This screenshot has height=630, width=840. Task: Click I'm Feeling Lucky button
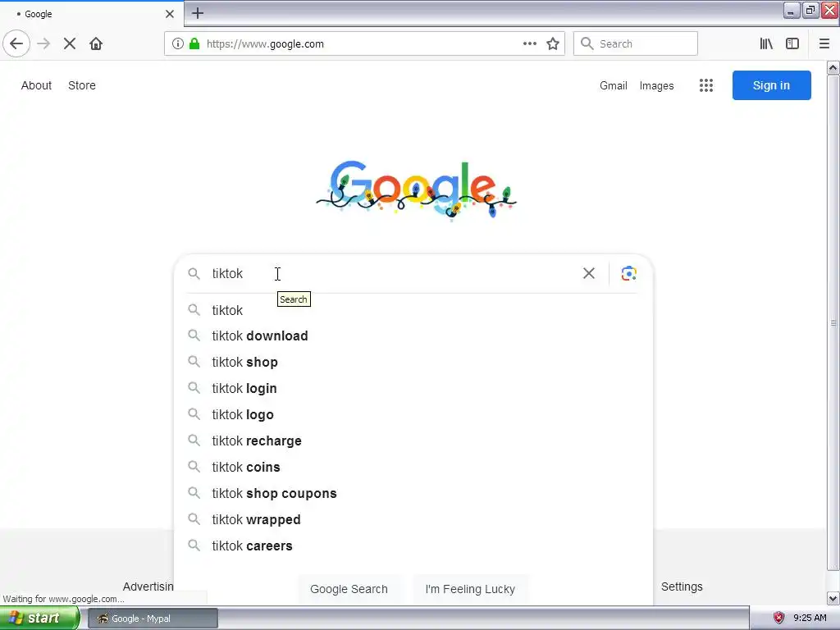click(x=470, y=589)
